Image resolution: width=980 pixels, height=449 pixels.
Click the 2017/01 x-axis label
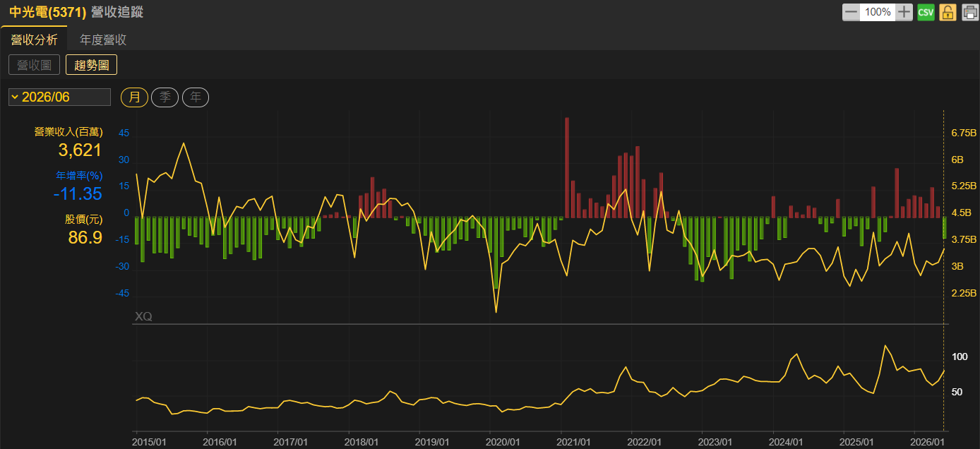coord(291,441)
